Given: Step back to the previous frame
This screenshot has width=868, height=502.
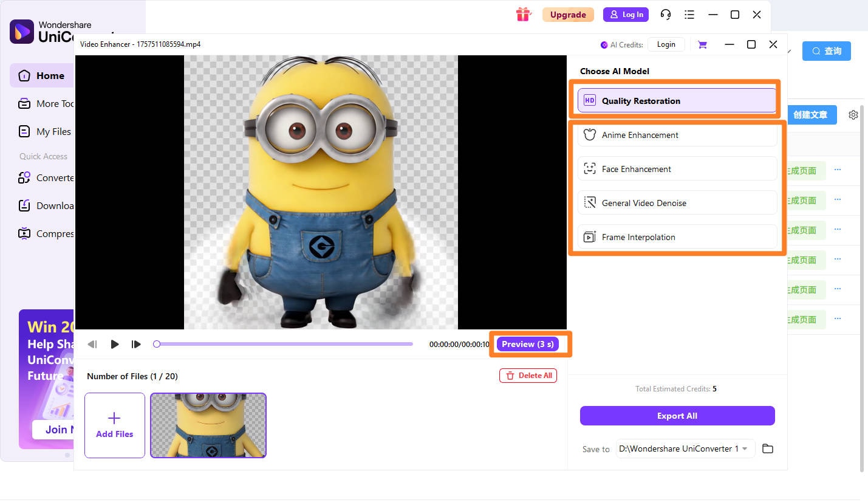Looking at the screenshot, I should [x=92, y=345].
